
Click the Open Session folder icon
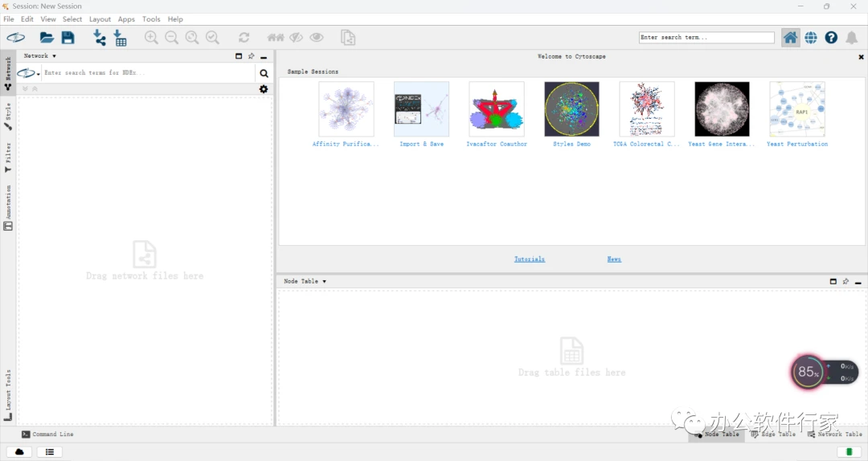(x=47, y=38)
